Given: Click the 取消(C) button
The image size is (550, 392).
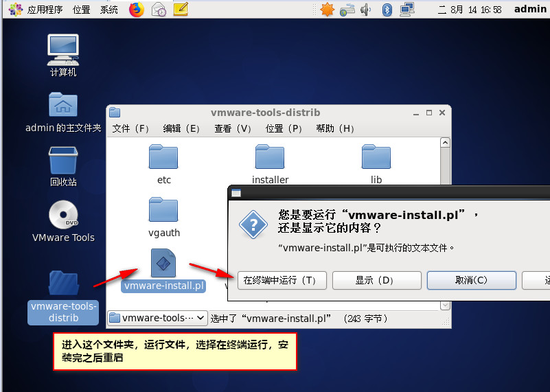Looking at the screenshot, I should [472, 280].
